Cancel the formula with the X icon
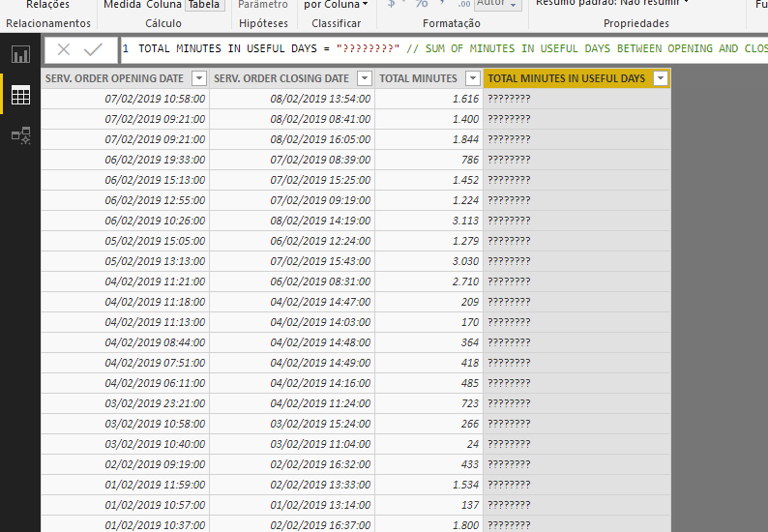The height and width of the screenshot is (532, 768). pyautogui.click(x=64, y=49)
